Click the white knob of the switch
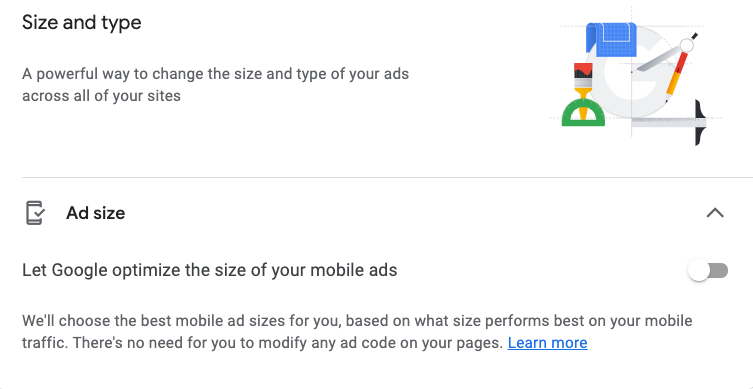 click(698, 270)
